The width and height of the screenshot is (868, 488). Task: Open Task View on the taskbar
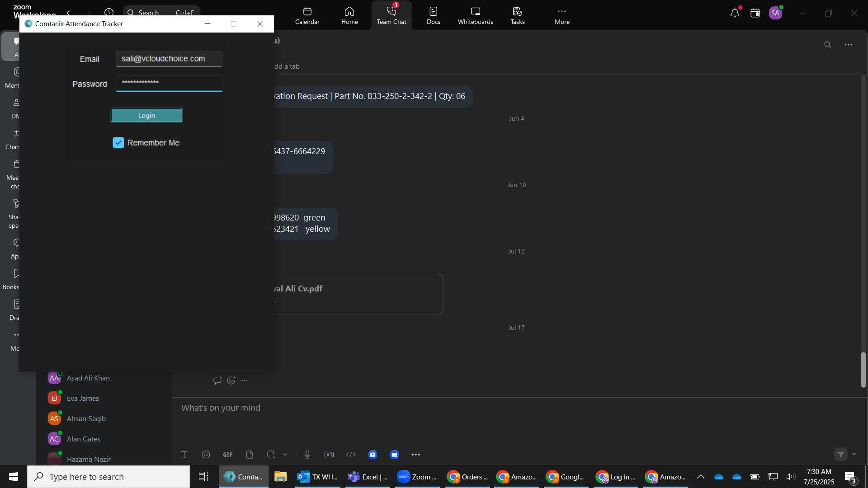pyautogui.click(x=203, y=477)
